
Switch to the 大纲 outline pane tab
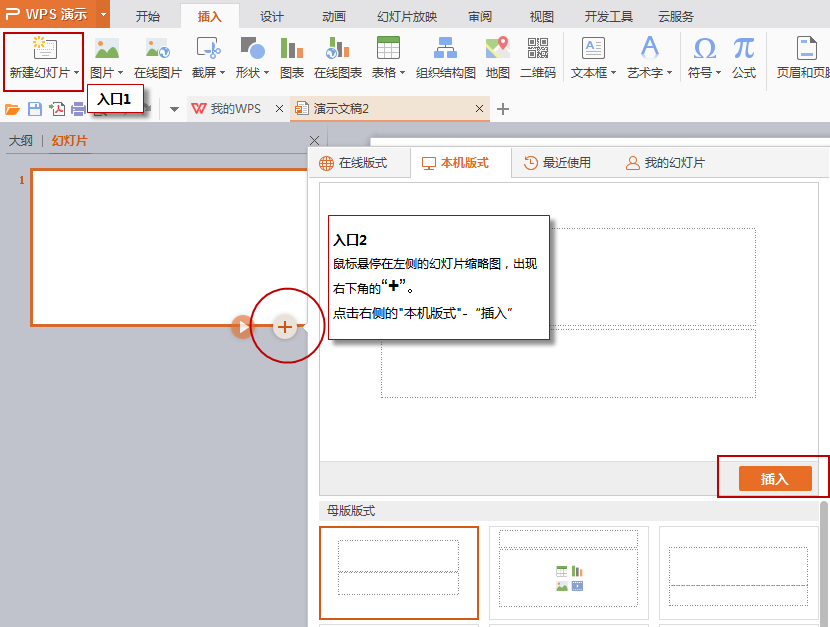(21, 141)
